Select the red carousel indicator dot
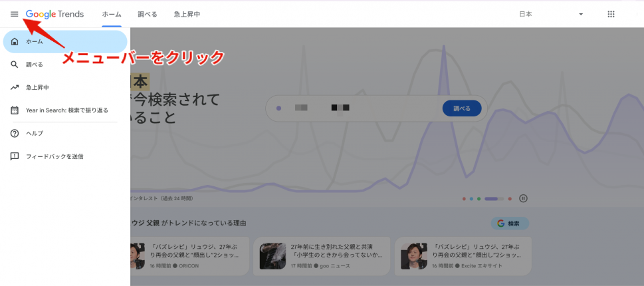 (x=510, y=198)
